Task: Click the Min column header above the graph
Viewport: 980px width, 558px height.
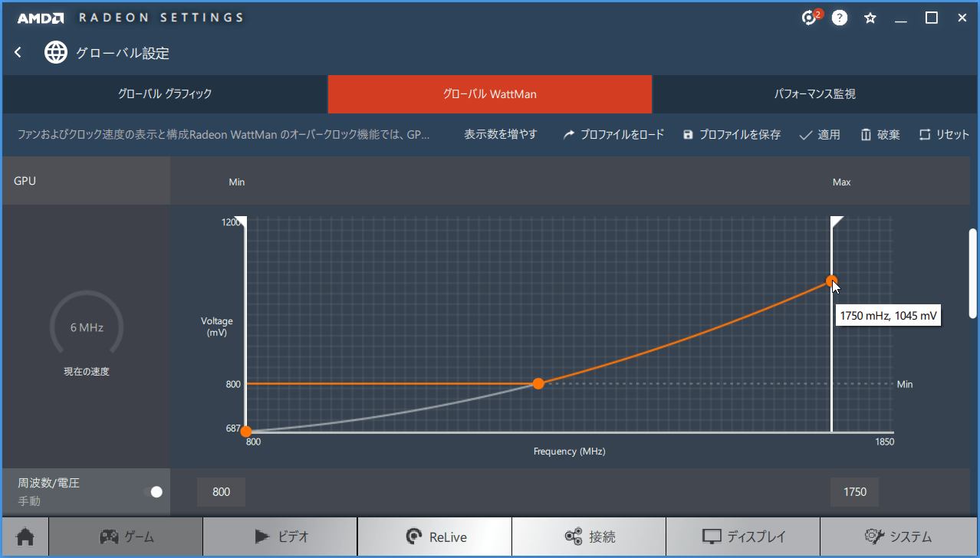Action: pos(237,182)
